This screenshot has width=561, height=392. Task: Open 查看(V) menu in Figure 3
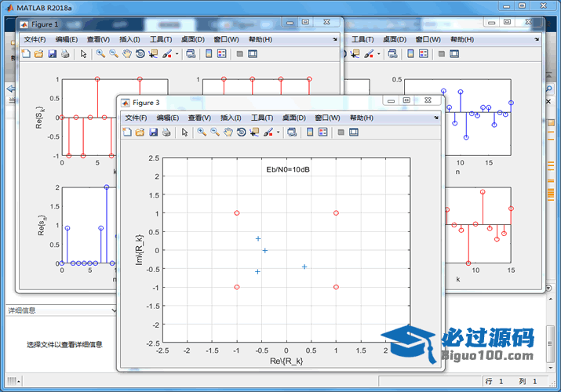pyautogui.click(x=199, y=118)
